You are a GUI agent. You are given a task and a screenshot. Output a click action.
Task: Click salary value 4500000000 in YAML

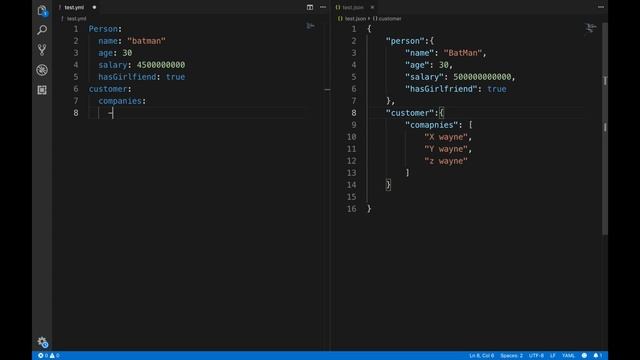point(161,65)
